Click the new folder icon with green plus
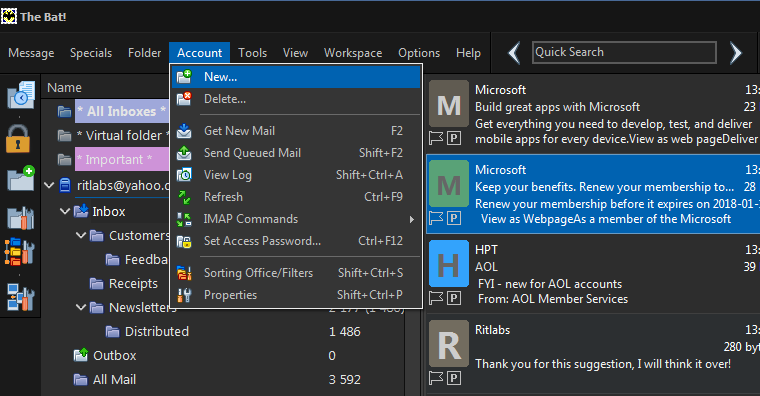The height and width of the screenshot is (396, 760). pos(21,178)
